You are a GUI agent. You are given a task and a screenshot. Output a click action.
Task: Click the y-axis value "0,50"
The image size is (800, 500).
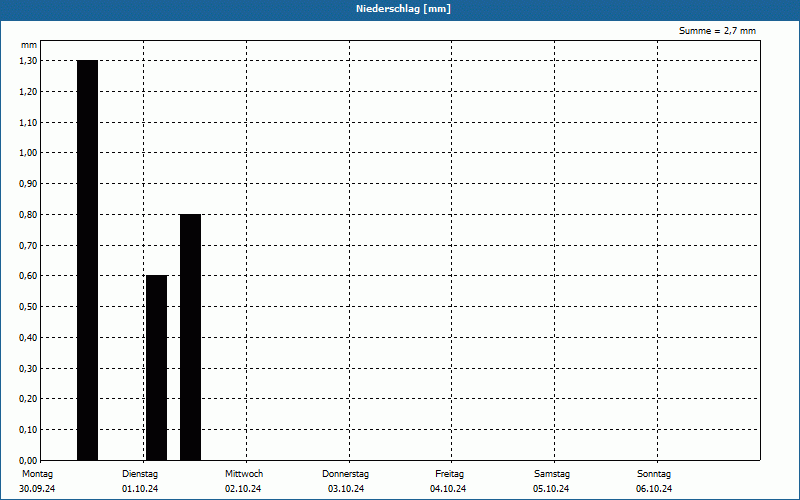pos(28,307)
